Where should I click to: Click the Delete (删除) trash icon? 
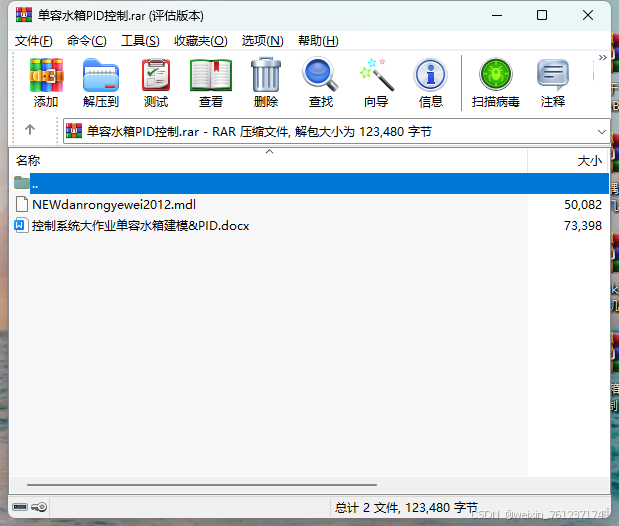[266, 83]
